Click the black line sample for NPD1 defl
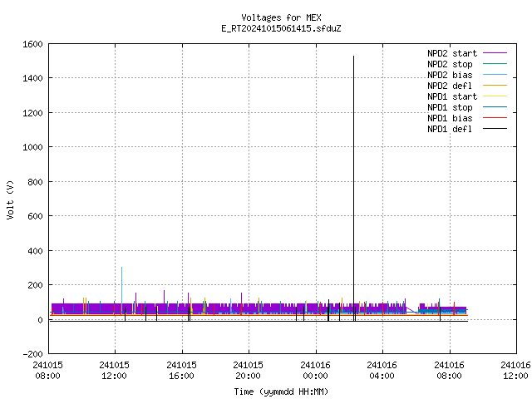The width and height of the screenshot is (532, 399). coord(495,129)
